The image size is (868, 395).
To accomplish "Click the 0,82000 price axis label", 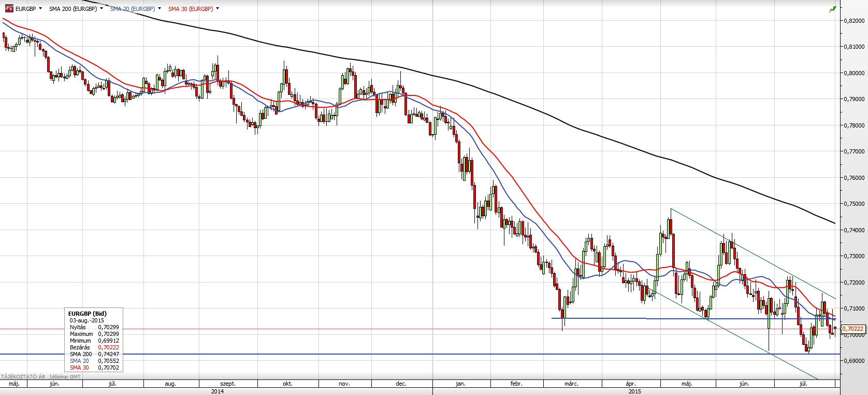I will pos(854,21).
